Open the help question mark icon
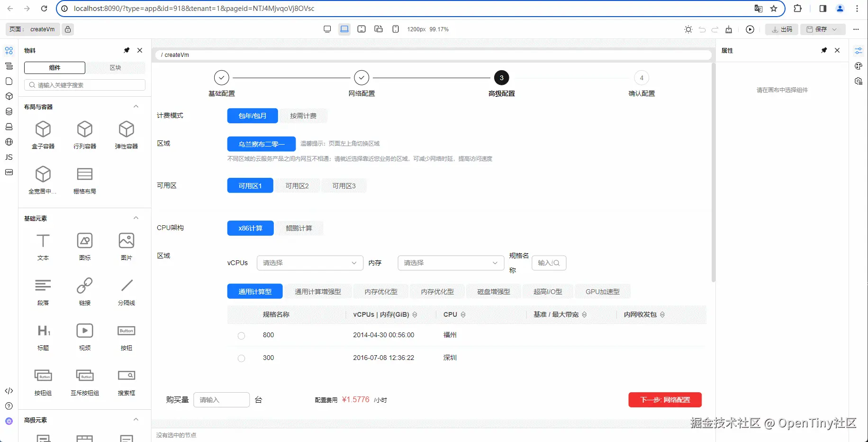The width and height of the screenshot is (868, 442). tap(9, 406)
